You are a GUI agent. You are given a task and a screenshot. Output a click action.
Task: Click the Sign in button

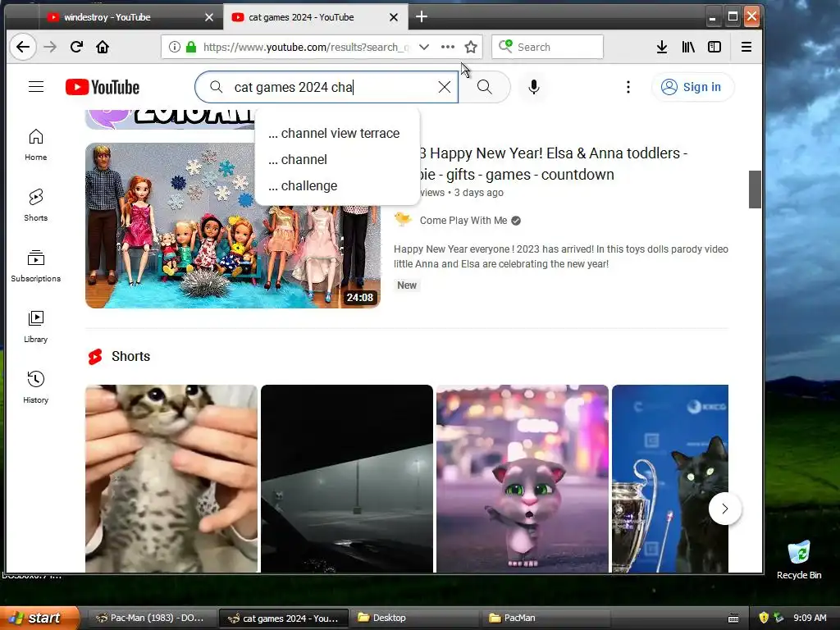click(x=692, y=87)
